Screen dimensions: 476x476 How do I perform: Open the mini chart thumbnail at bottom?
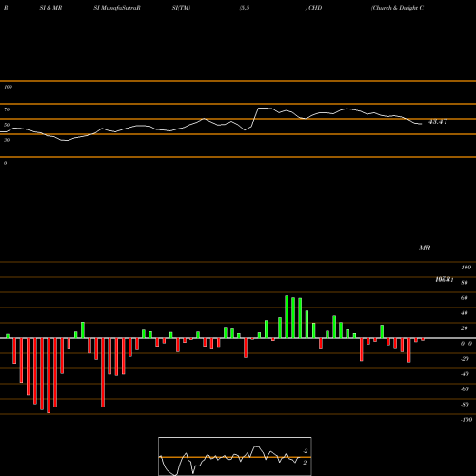coord(235,456)
